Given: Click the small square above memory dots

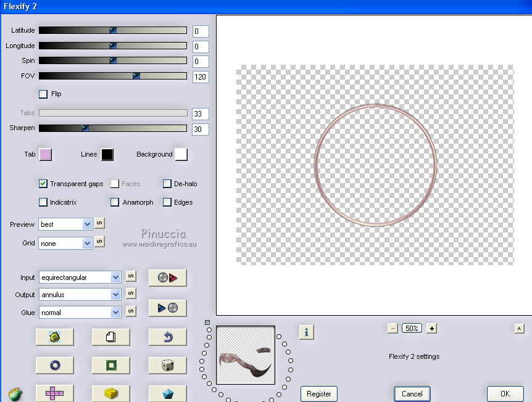Looking at the screenshot, I should tap(207, 322).
